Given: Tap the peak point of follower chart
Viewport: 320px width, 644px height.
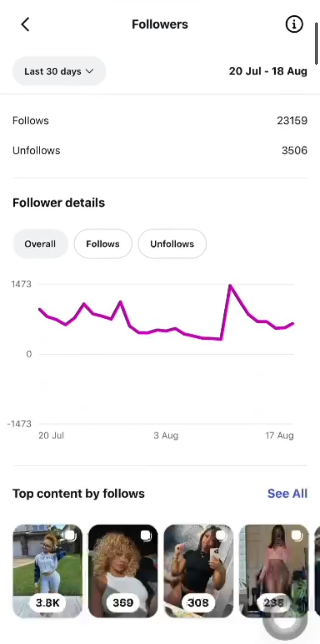Looking at the screenshot, I should 230,286.
